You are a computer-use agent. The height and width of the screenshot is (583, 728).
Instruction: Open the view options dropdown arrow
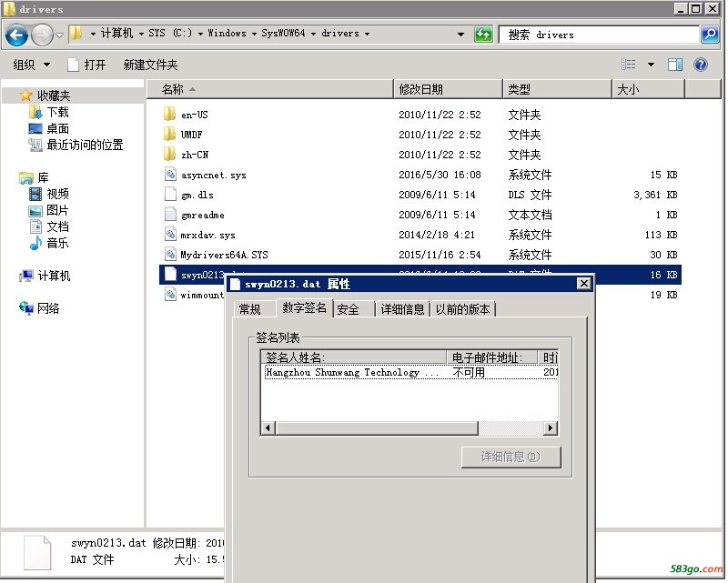[x=651, y=65]
